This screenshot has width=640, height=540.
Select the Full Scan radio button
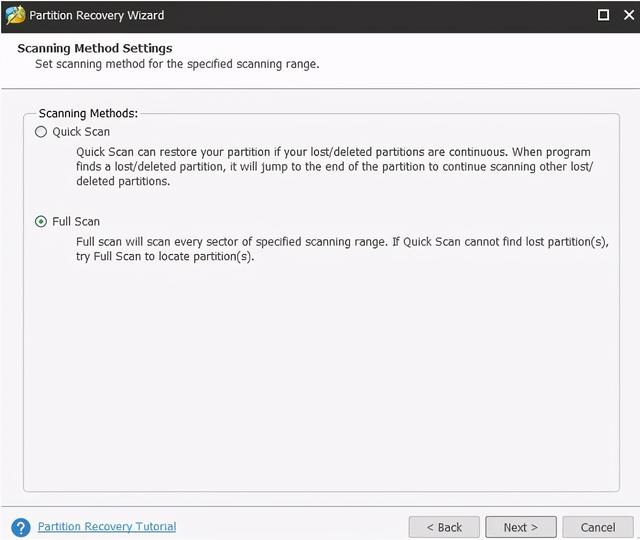click(41, 222)
